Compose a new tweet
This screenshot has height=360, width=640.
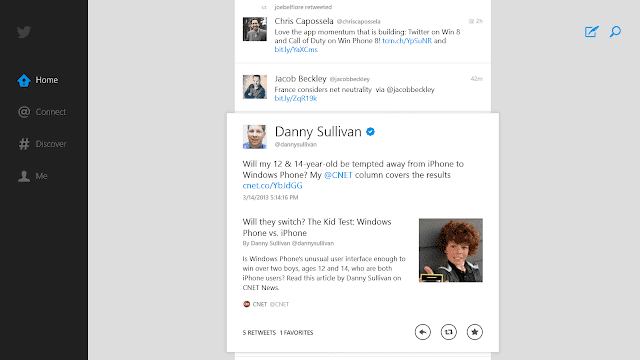(x=591, y=31)
